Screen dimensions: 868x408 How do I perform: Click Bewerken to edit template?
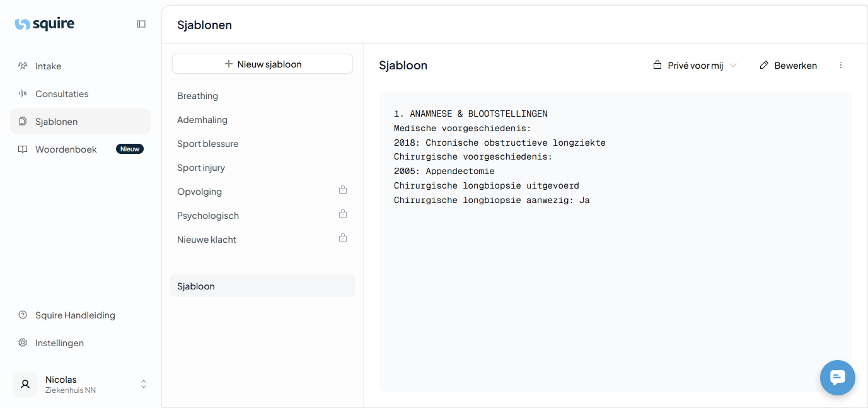789,66
